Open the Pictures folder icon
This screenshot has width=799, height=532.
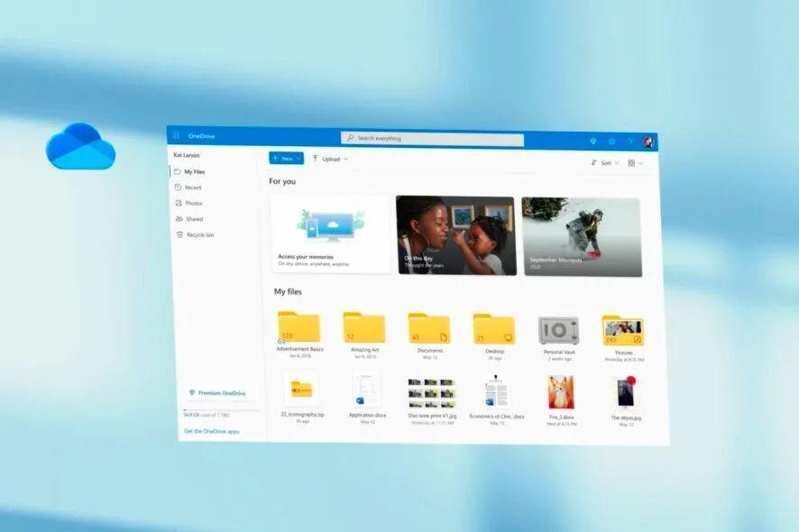click(x=622, y=331)
